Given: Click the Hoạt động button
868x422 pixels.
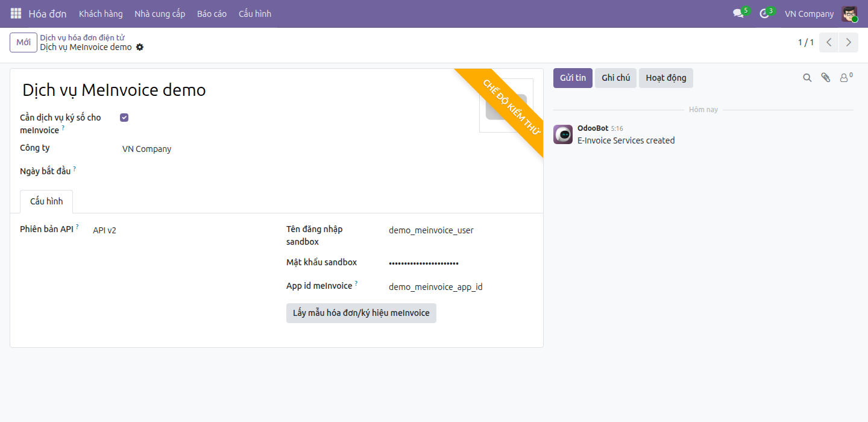Looking at the screenshot, I should click(666, 78).
